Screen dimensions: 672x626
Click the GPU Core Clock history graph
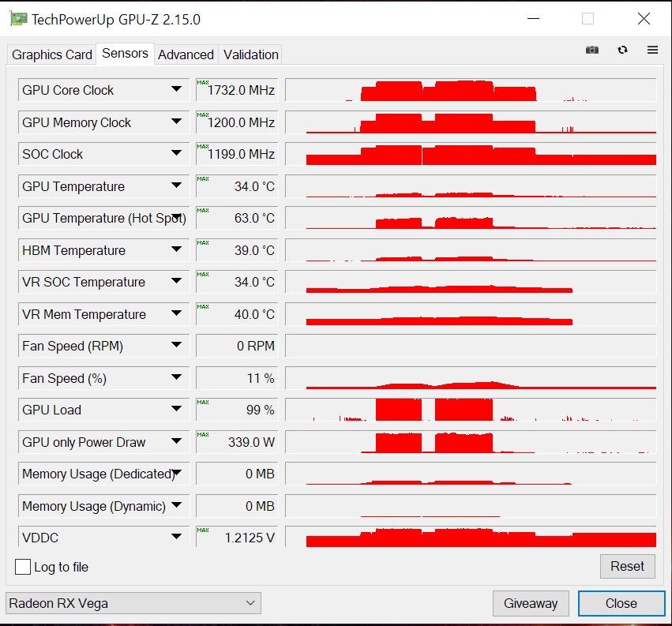pyautogui.click(x=471, y=90)
